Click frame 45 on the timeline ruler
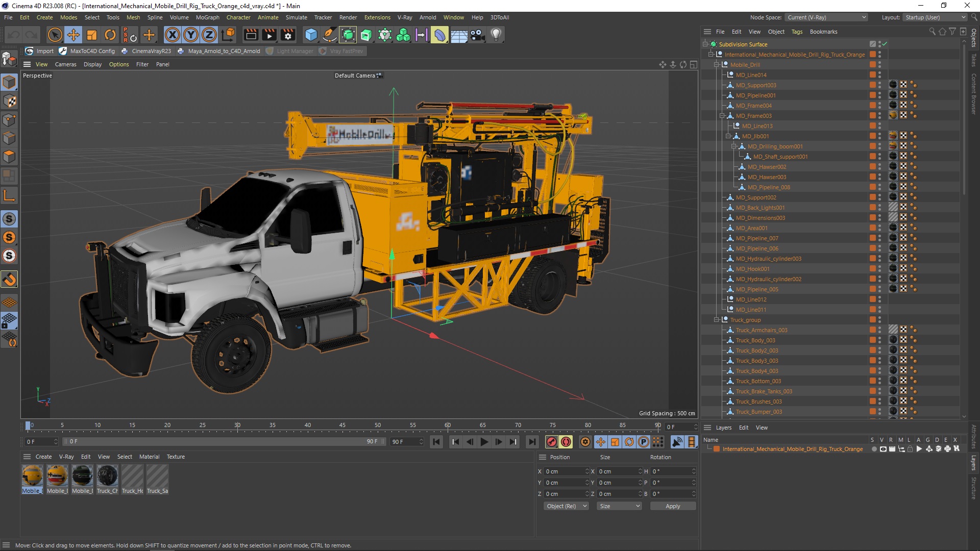 (342, 425)
